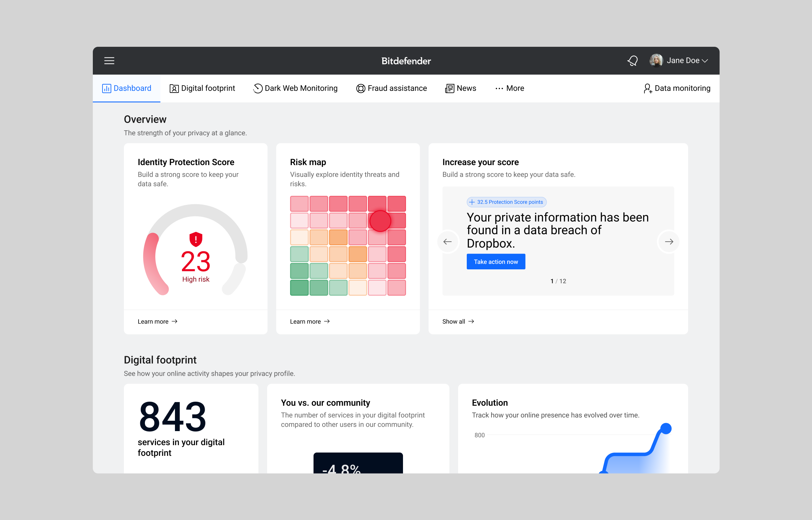Click Learn more under Risk map
Viewport: 812px width, 520px height.
tap(310, 321)
